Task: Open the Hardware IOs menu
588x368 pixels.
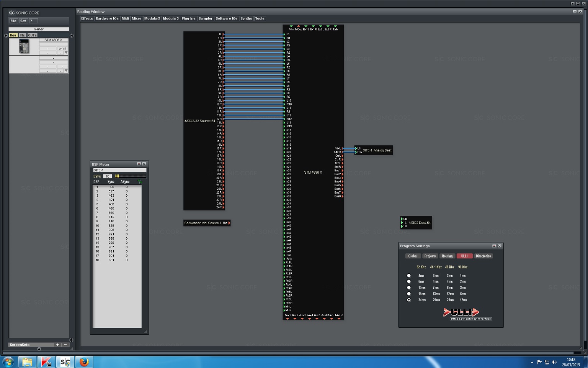Action: (107, 18)
